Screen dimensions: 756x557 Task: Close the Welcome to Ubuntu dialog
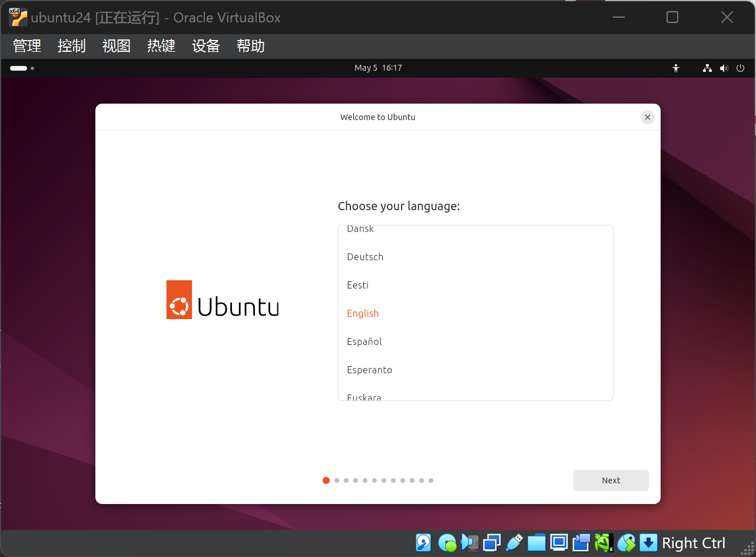[648, 117]
